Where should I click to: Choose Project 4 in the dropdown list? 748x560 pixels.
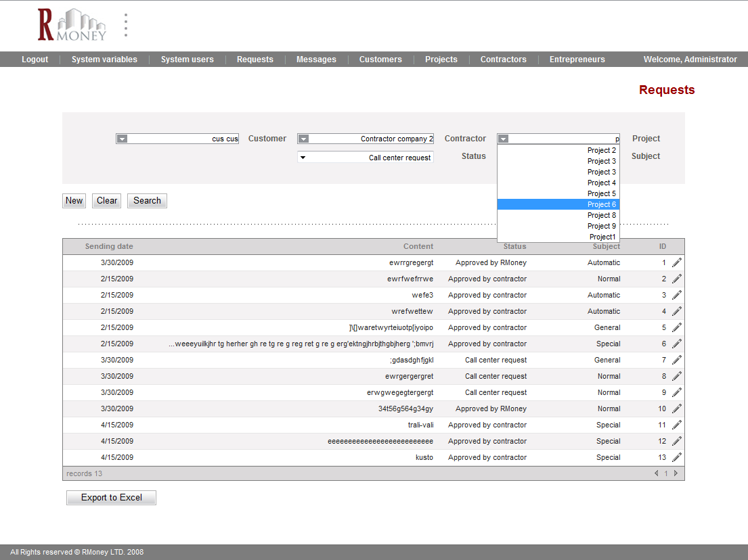[x=558, y=183]
